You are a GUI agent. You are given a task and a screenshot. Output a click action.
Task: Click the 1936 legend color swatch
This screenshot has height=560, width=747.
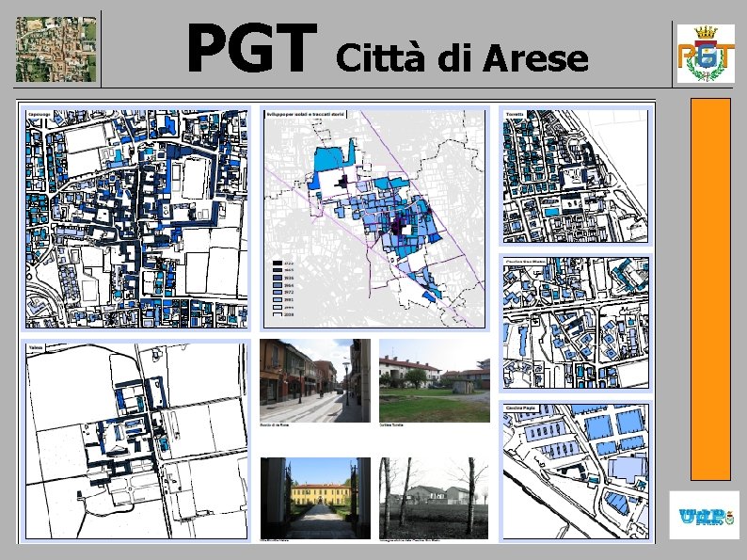coord(278,278)
